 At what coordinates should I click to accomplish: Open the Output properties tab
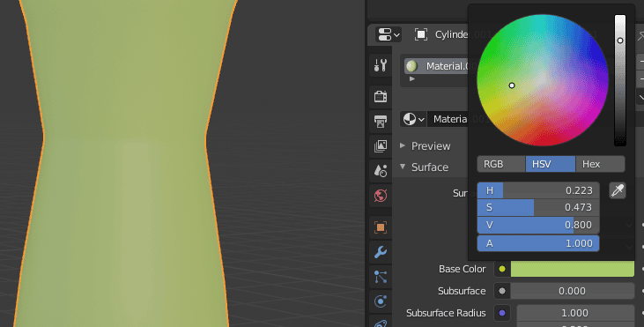pos(381,121)
